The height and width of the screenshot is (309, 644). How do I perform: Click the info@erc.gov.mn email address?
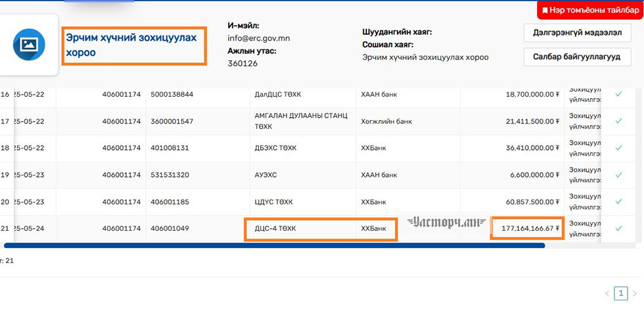258,38
